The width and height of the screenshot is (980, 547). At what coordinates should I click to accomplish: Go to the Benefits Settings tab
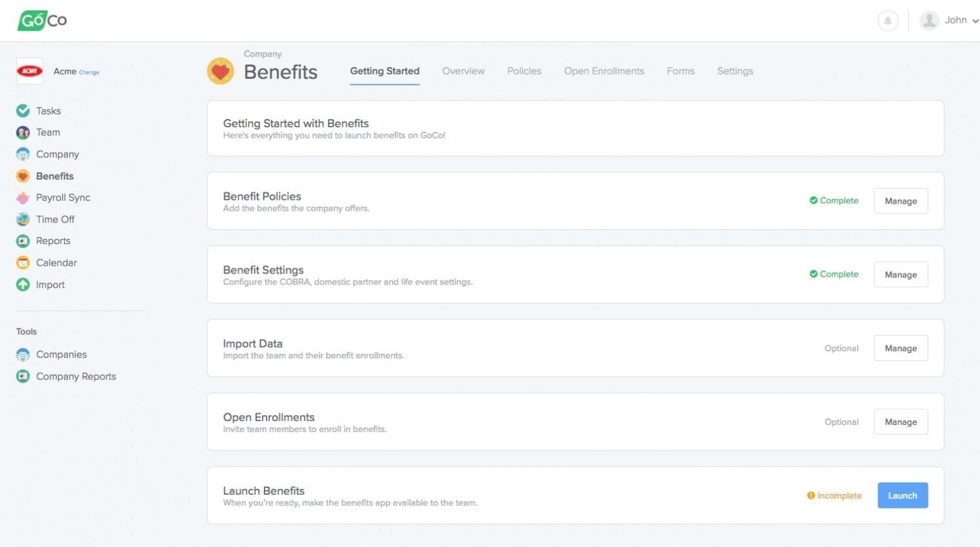[735, 71]
